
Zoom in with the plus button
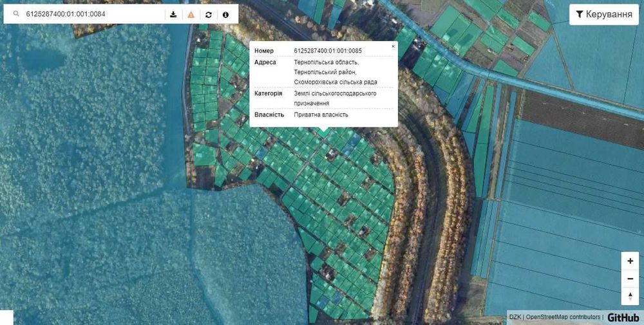630,261
